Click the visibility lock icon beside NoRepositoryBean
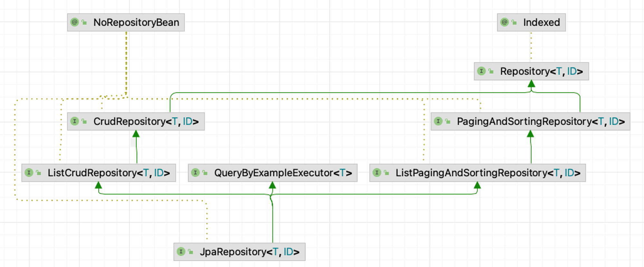Image resolution: width=644 pixels, height=267 pixels. click(x=84, y=22)
